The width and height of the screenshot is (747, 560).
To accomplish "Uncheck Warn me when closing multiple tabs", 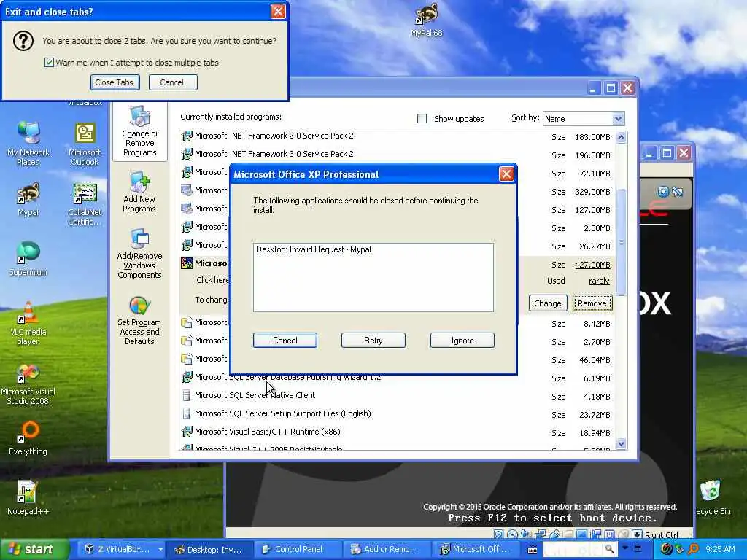I will (x=49, y=63).
